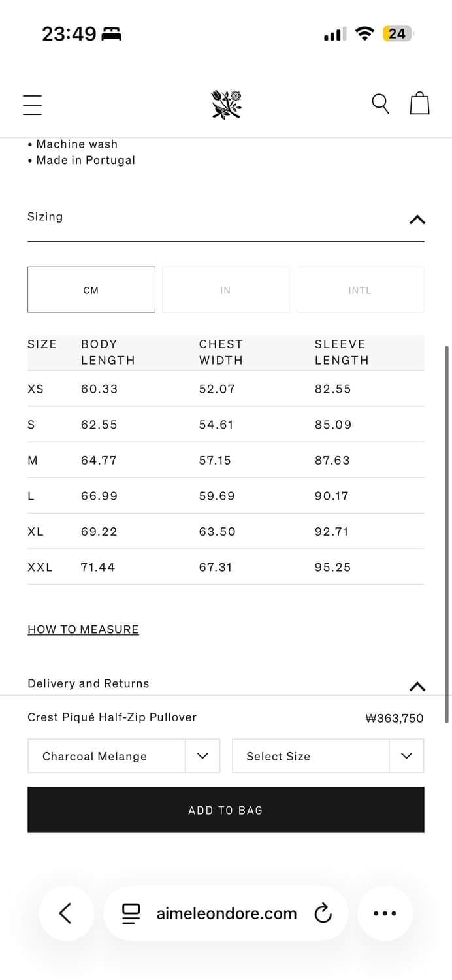Switch sizing chart to INTL

[x=360, y=289]
